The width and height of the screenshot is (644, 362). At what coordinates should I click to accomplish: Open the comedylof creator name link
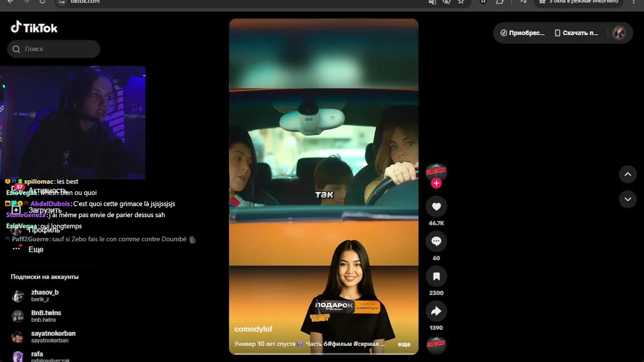click(254, 329)
